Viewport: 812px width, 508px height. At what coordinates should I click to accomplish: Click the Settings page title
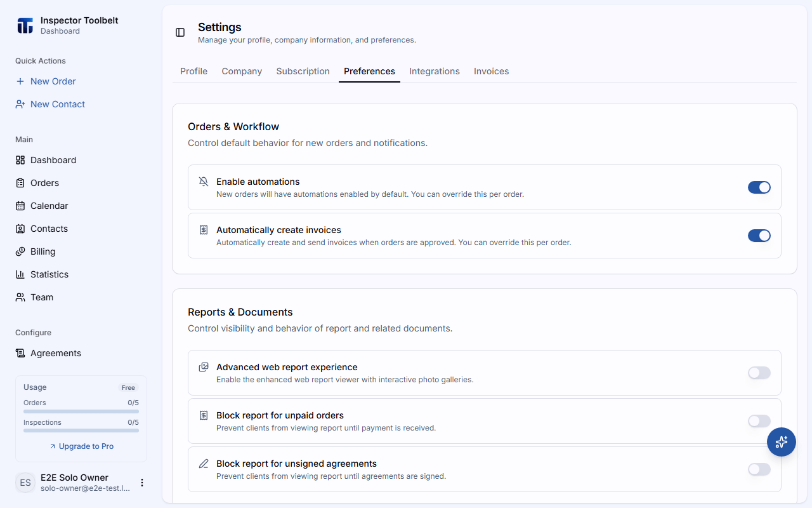click(219, 27)
